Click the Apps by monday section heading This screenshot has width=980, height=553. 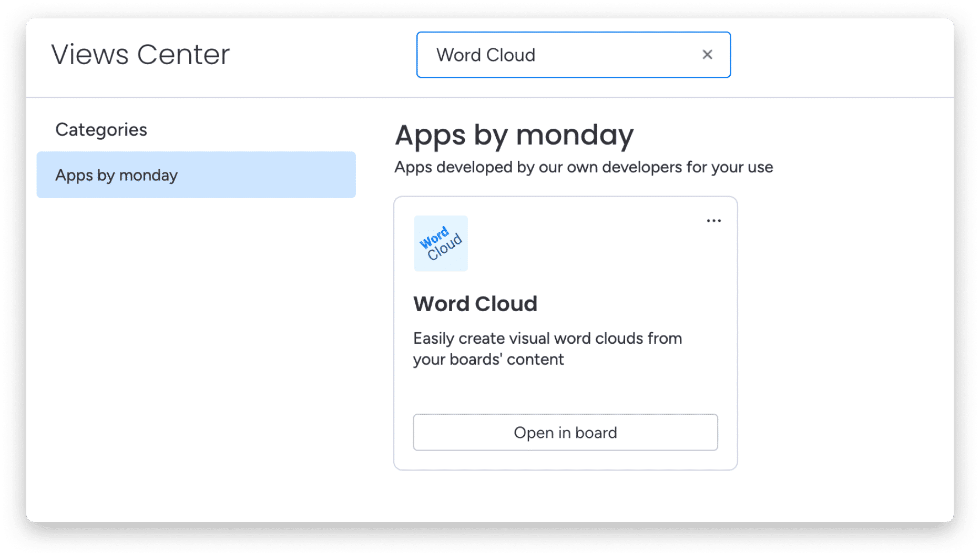[x=514, y=136]
